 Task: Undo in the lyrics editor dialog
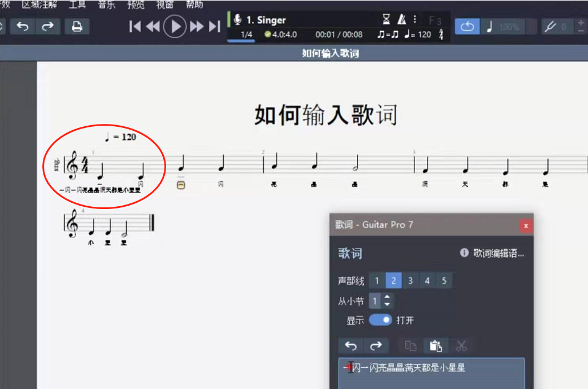[x=351, y=346]
